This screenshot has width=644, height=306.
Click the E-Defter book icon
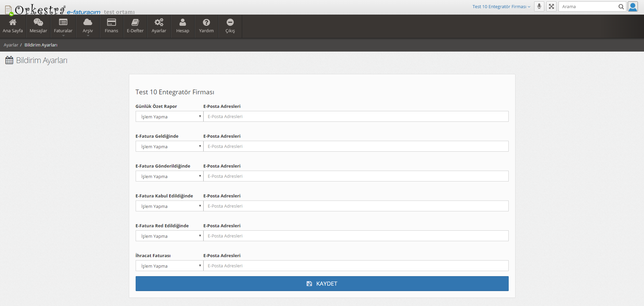click(x=135, y=22)
